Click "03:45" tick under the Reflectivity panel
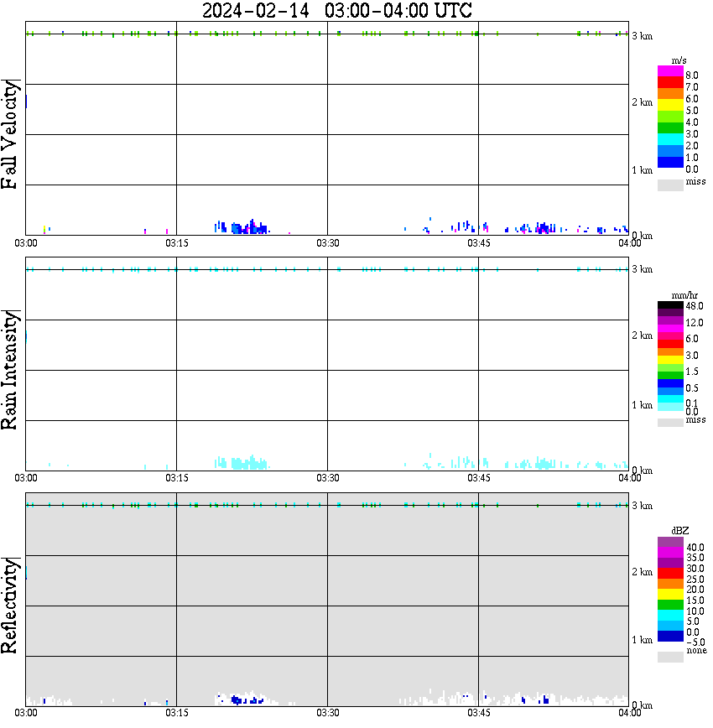 coord(479,713)
